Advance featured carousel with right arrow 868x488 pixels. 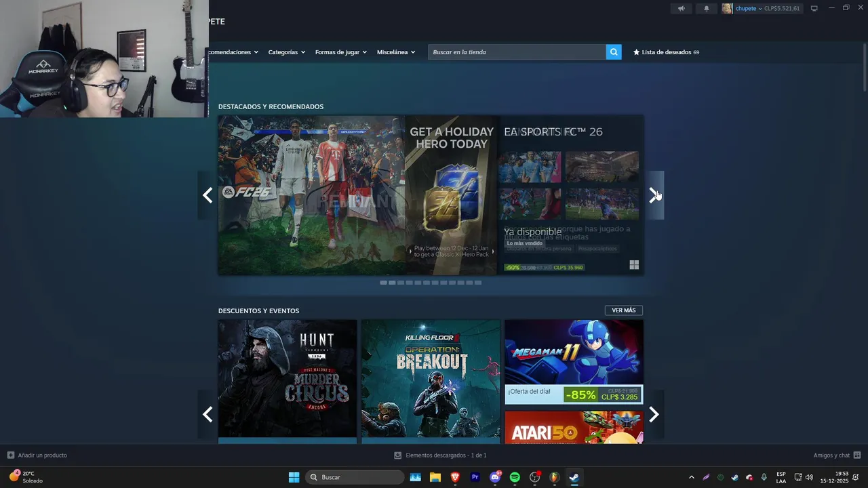pyautogui.click(x=654, y=195)
